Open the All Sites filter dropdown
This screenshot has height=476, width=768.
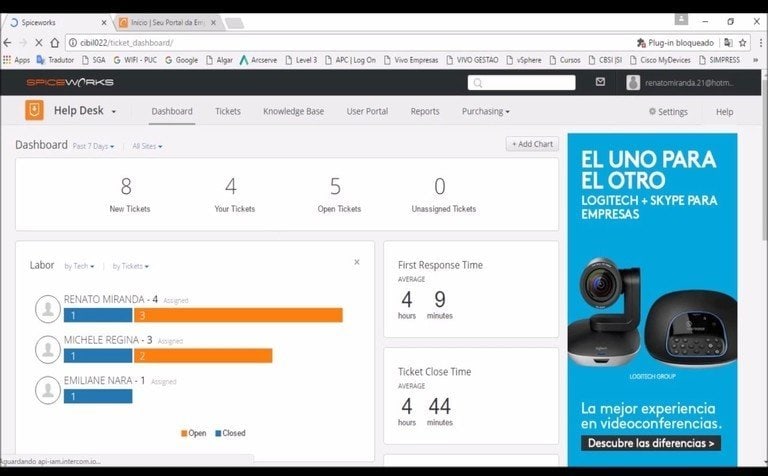click(x=147, y=146)
